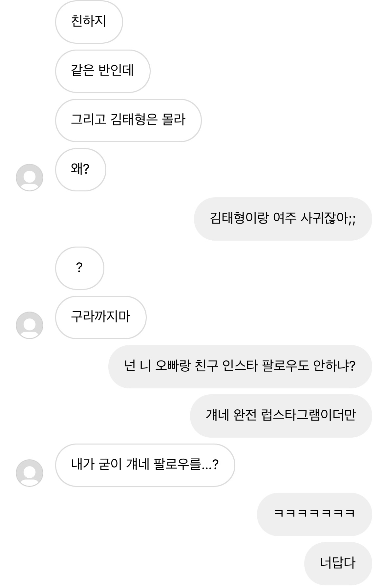Click the last sent message "너답다"

338,563
